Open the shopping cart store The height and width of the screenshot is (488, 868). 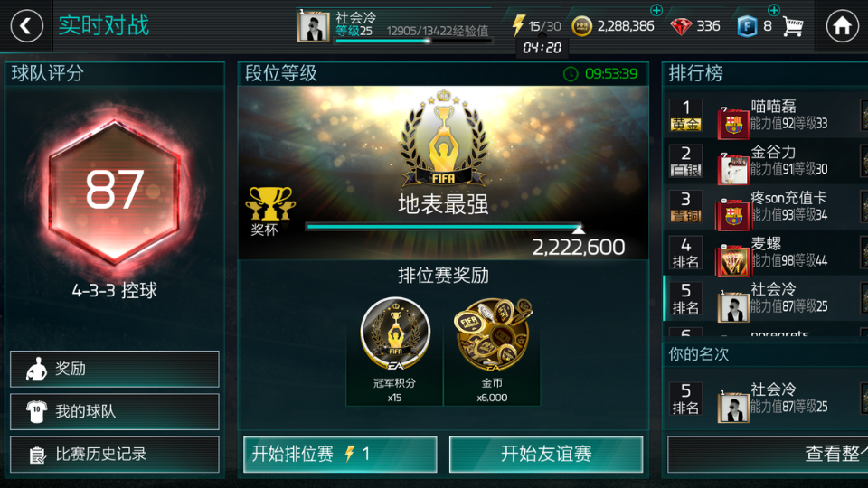point(793,26)
